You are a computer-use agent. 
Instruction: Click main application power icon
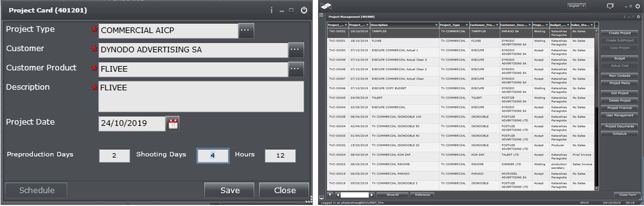pos(637,5)
